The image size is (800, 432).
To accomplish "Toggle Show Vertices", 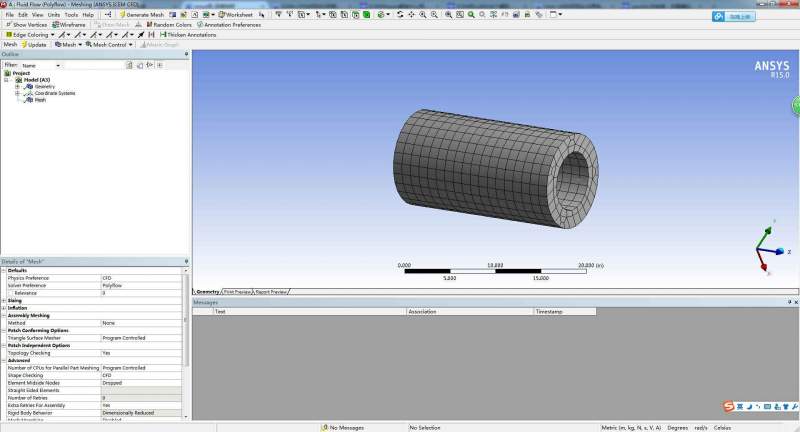I will 26,24.
